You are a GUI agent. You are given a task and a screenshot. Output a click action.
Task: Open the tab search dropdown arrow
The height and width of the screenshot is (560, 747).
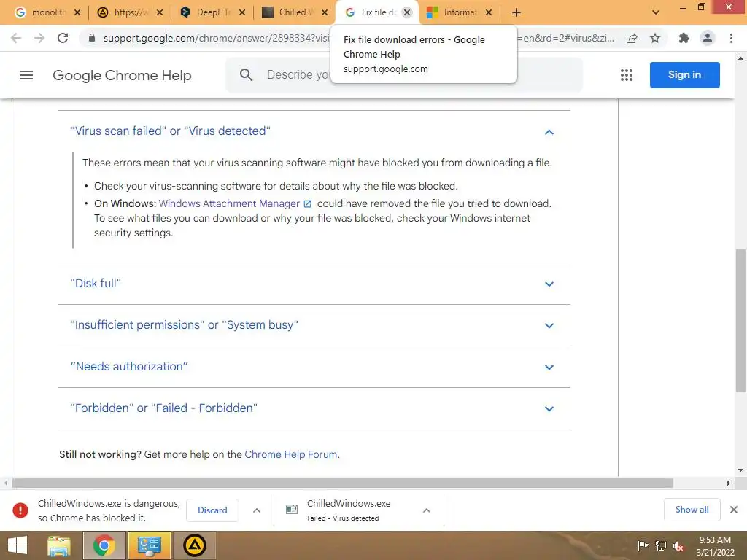click(656, 12)
